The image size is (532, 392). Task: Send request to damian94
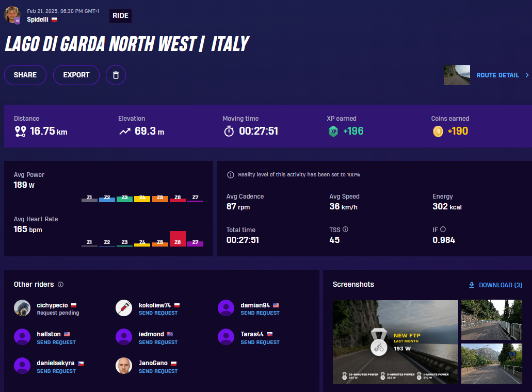(x=260, y=313)
